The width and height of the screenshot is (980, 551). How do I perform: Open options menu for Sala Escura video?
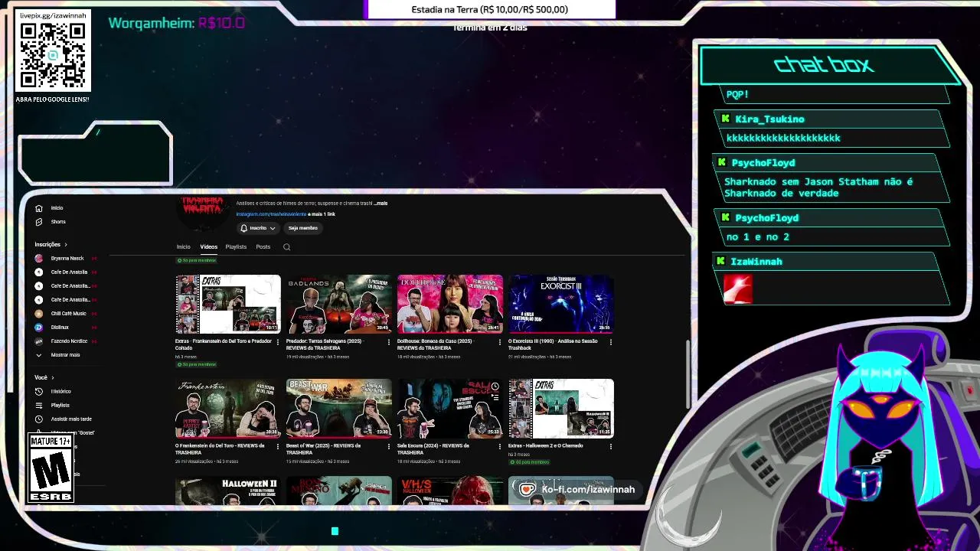500,447
